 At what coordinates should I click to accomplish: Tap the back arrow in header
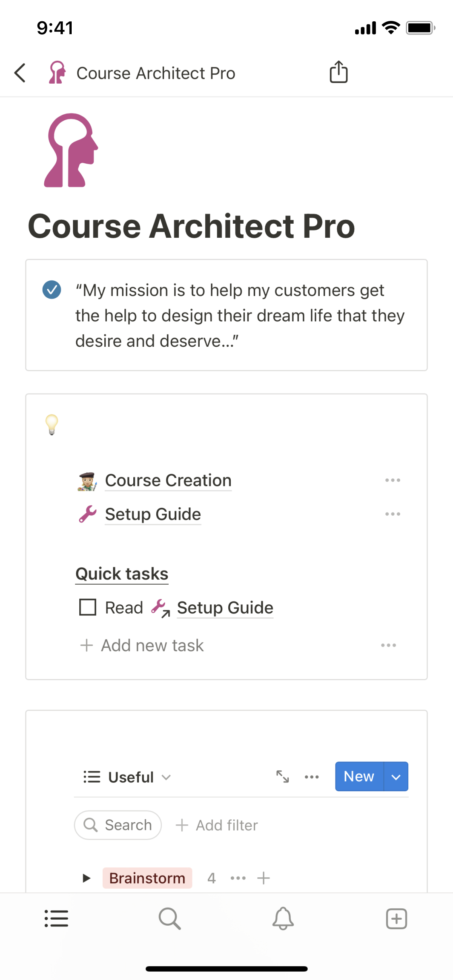(20, 73)
